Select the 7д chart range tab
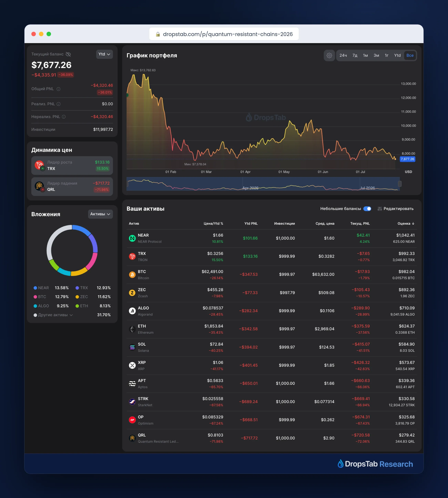 point(355,55)
